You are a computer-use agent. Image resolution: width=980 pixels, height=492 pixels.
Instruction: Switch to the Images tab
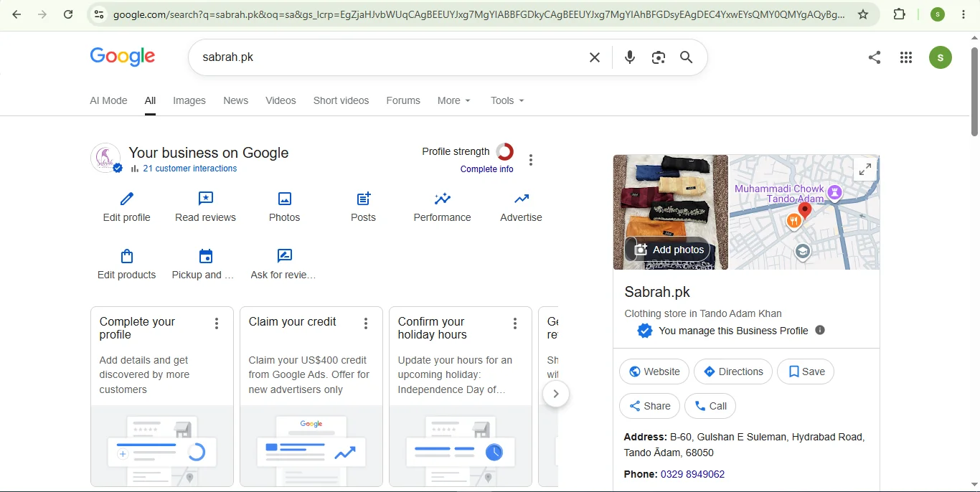pyautogui.click(x=189, y=100)
